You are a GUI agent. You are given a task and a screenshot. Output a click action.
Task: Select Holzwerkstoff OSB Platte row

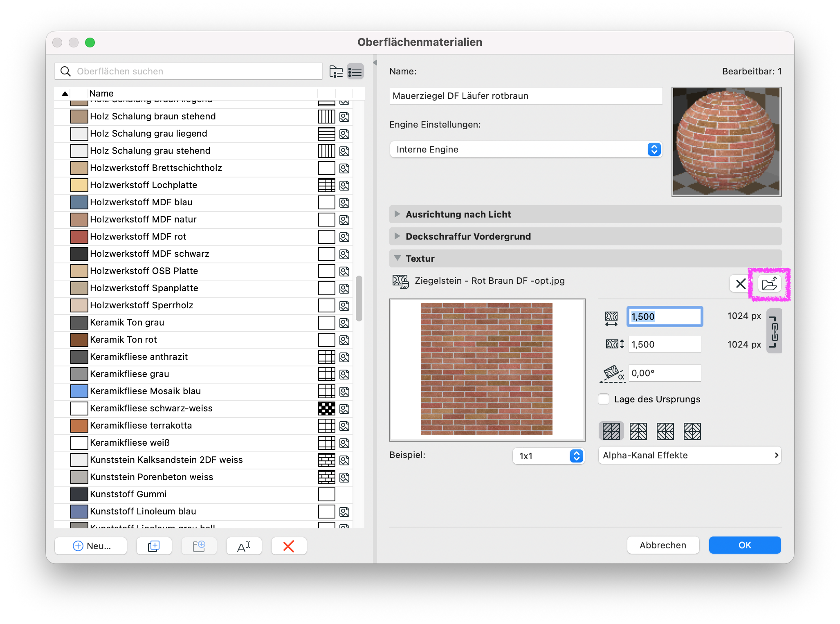coord(203,271)
